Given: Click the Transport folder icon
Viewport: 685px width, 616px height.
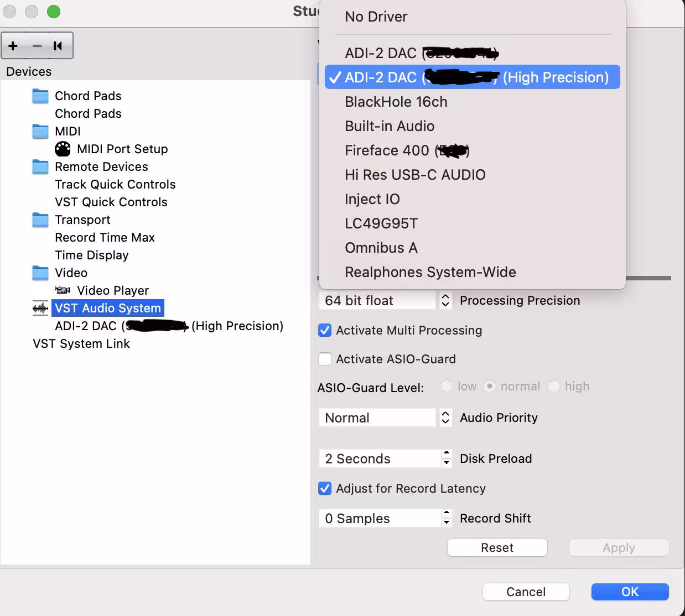Looking at the screenshot, I should tap(40, 220).
